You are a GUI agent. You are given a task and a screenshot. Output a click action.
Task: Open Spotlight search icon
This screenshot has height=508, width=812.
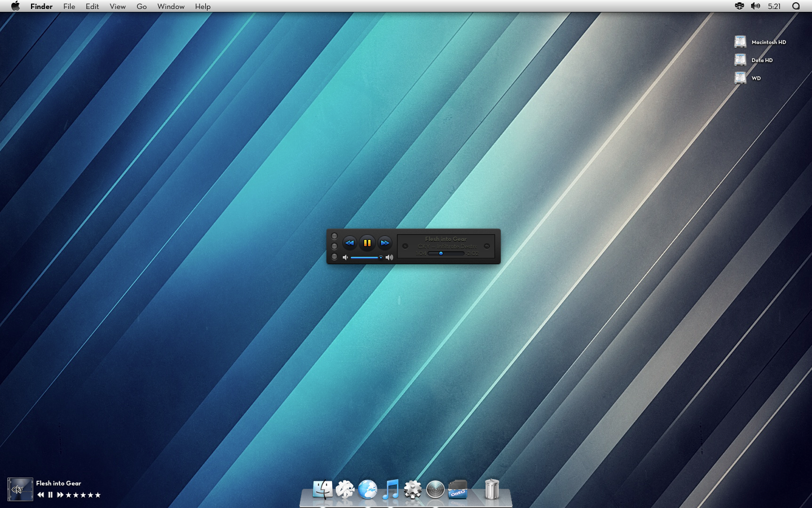click(x=796, y=6)
